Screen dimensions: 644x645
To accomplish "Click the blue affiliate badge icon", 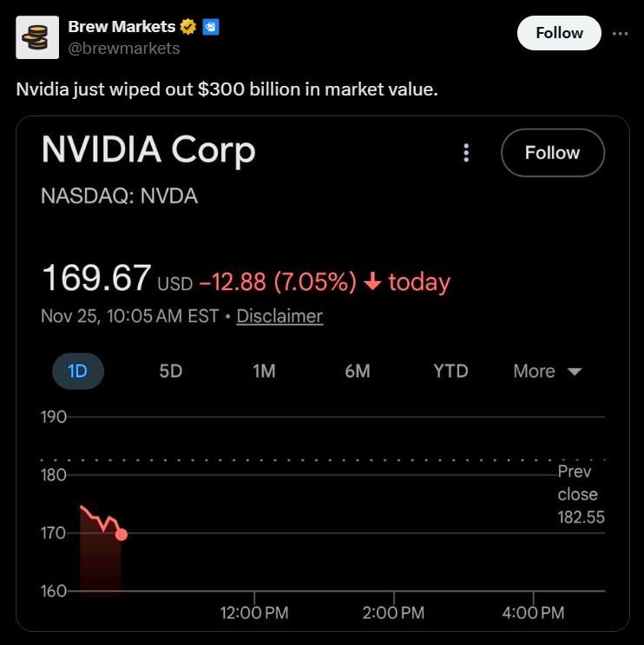I will point(210,27).
